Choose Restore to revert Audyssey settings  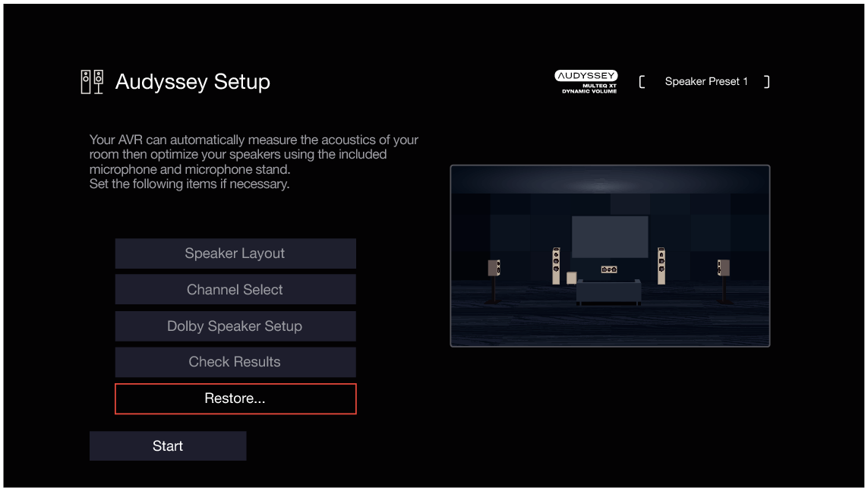235,398
